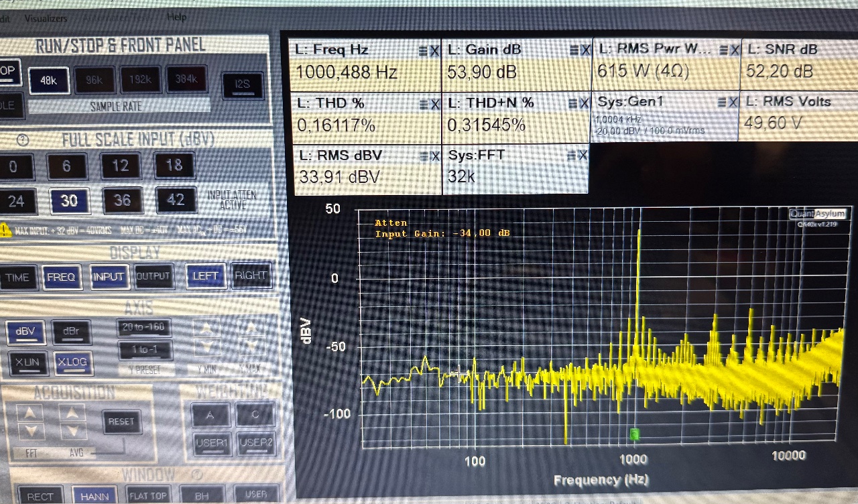Toggle the I2S front panel switch
Image resolution: width=858 pixels, height=504 pixels.
(x=242, y=84)
